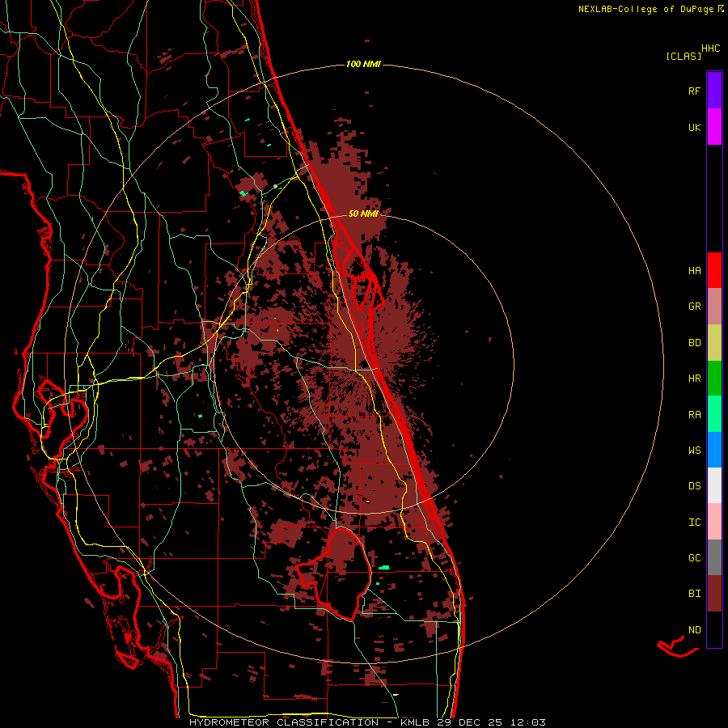Viewport: 728px width, 728px height.
Task: Click the 12:03 timestamp
Action: point(527,722)
